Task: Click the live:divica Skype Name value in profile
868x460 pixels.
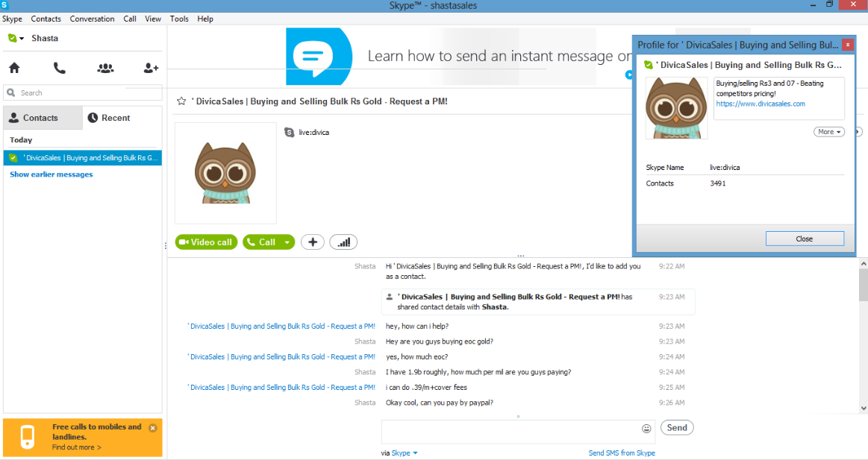Action: [x=725, y=168]
